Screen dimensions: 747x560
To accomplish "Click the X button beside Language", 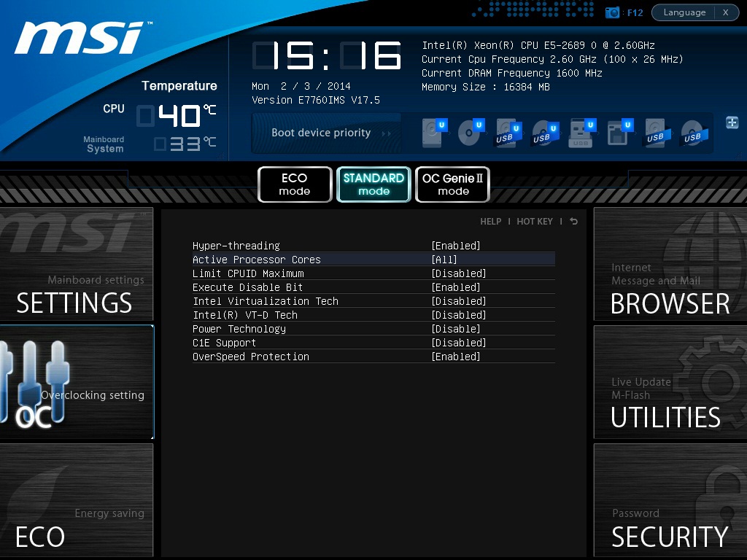I will tap(726, 12).
